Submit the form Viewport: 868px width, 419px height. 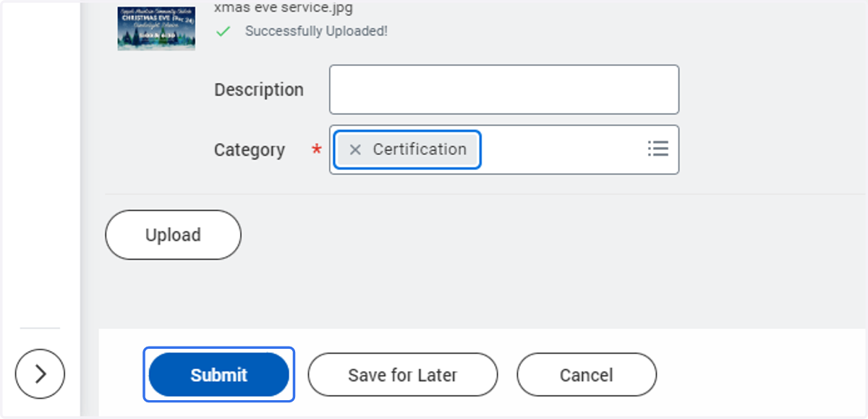point(219,375)
